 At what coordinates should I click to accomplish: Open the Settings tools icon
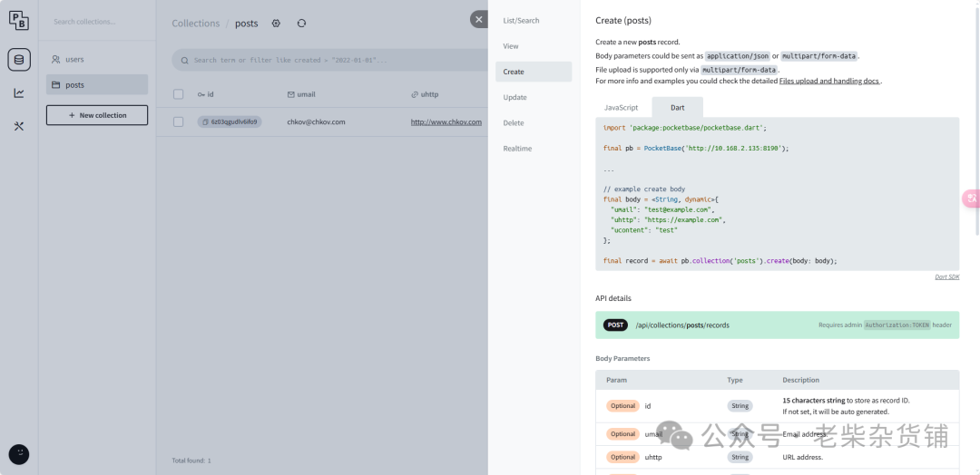coord(18,126)
